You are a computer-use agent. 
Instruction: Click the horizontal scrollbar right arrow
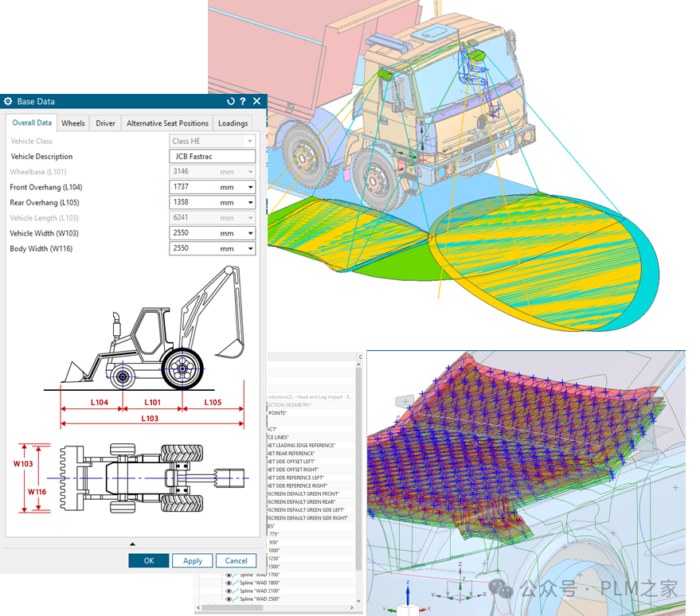[352, 607]
